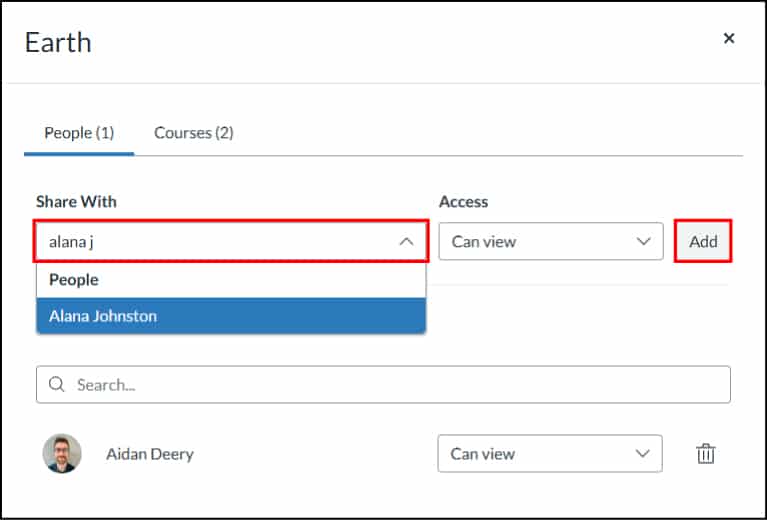Click the magnifier icon in the search box

56,385
